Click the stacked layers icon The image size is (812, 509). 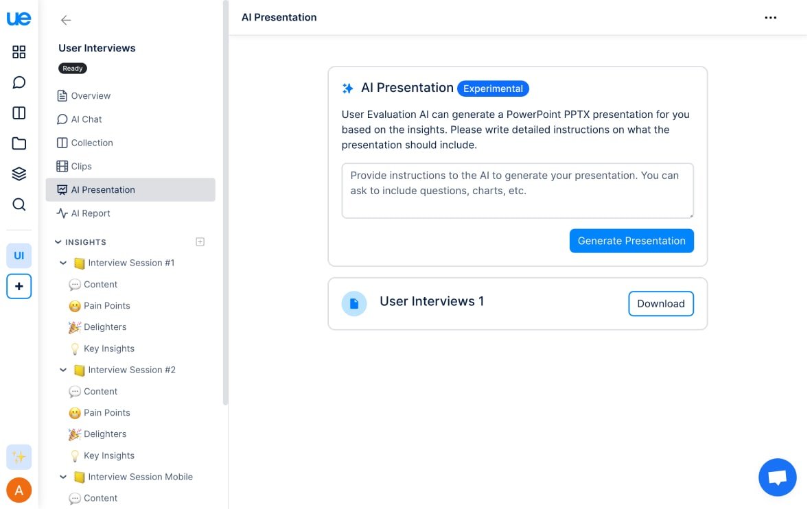coord(19,174)
